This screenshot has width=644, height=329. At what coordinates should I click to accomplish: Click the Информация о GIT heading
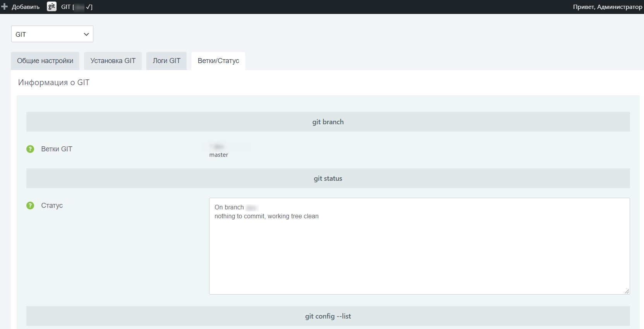coord(54,82)
